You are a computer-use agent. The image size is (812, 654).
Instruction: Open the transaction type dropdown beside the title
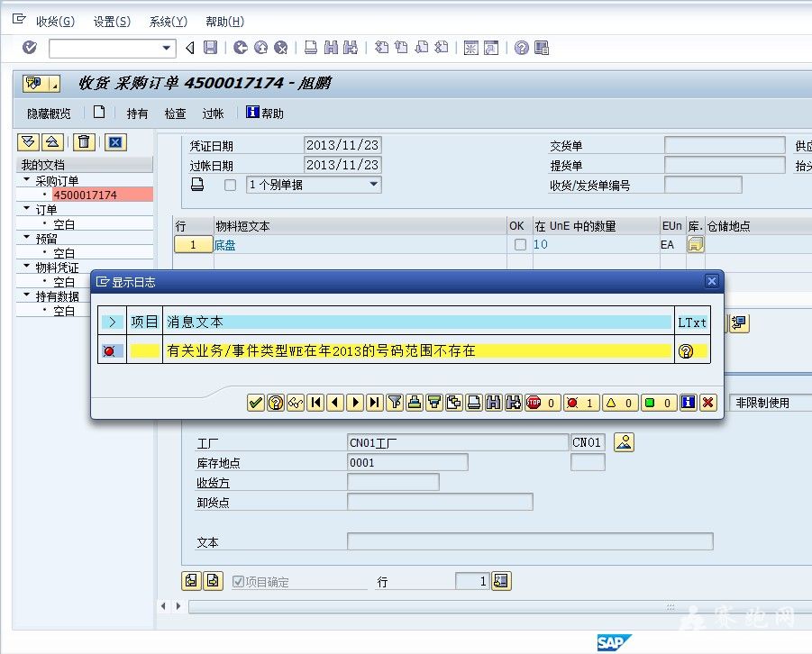(54, 84)
